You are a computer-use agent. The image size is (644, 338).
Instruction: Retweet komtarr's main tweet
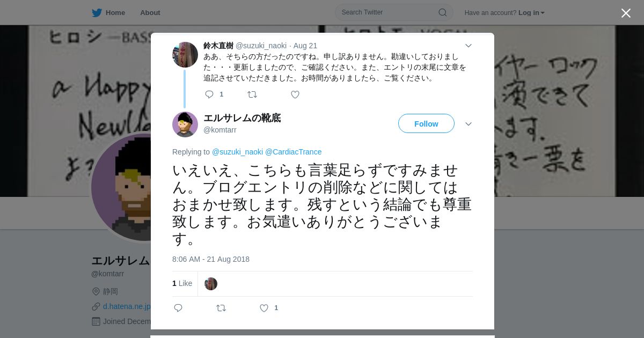coord(221,308)
